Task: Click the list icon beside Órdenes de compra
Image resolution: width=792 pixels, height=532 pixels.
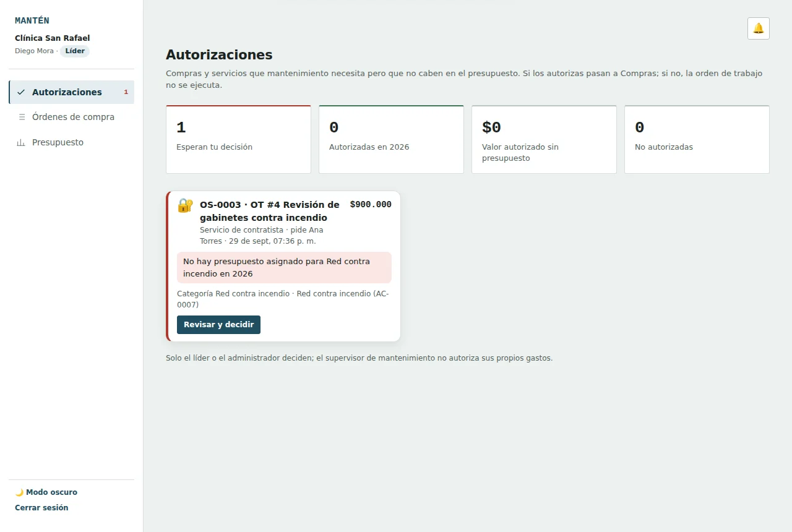Action: [x=22, y=117]
